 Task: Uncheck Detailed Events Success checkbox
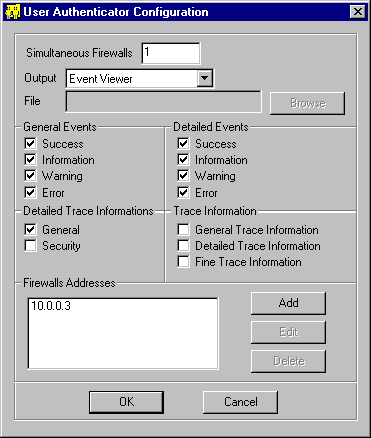[x=183, y=144]
